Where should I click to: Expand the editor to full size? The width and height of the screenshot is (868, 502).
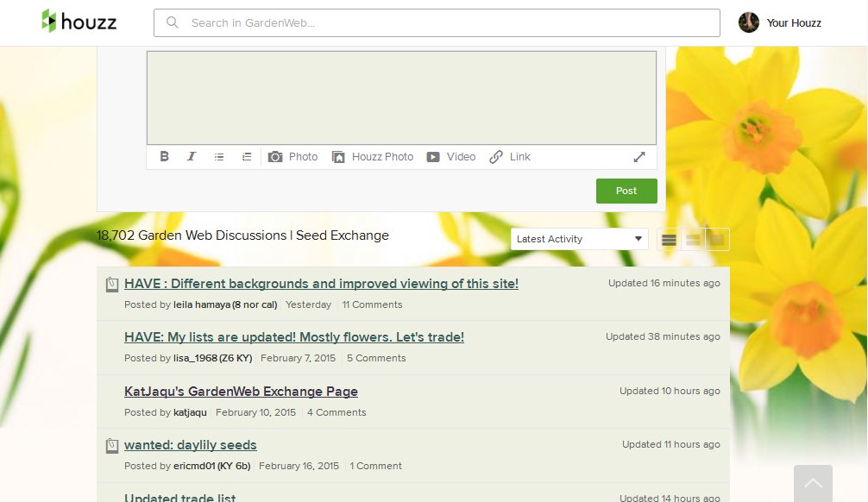pos(639,157)
